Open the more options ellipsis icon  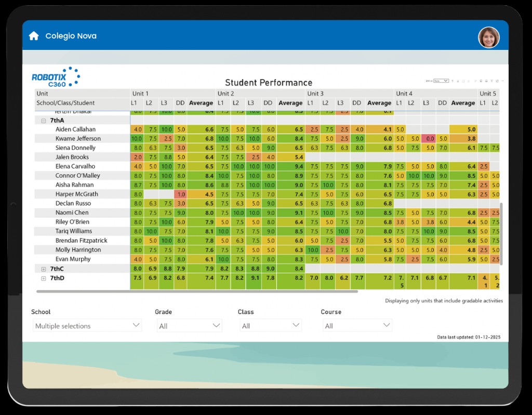click(502, 81)
